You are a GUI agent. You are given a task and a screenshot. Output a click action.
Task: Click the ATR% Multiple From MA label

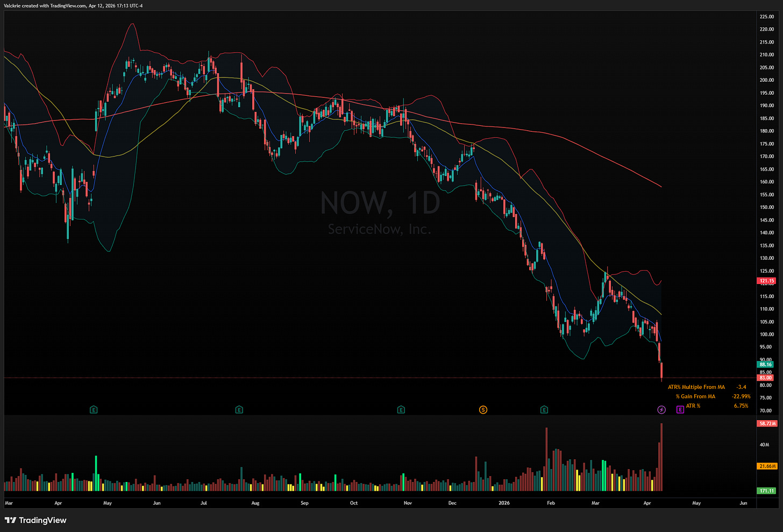(696, 387)
